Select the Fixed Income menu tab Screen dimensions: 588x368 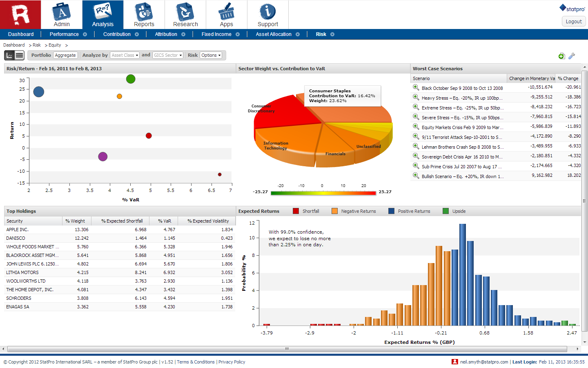coord(216,34)
